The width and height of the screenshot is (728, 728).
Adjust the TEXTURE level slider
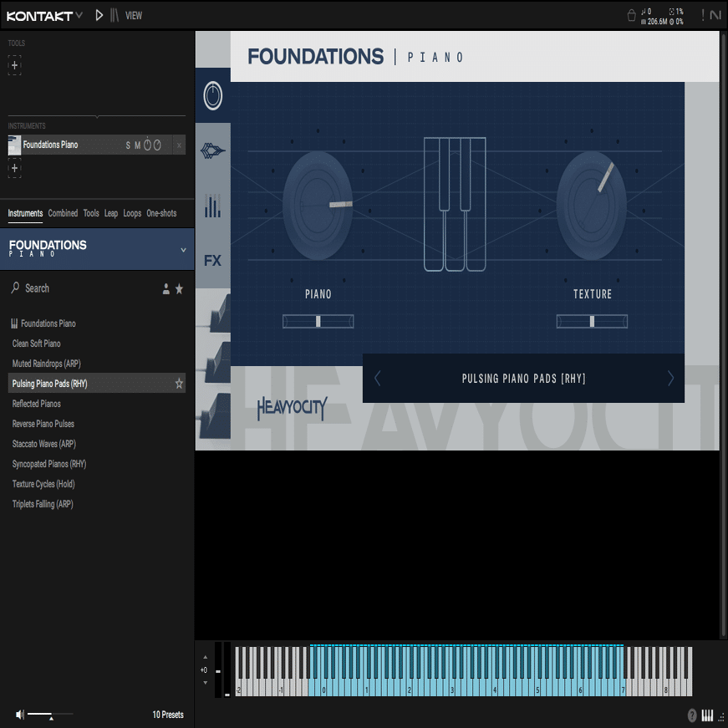click(592, 321)
